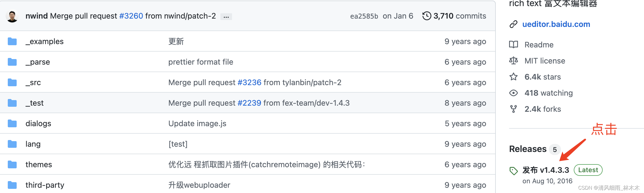Click the watching eye icon
Viewport: 644px width, 193px height.
pyautogui.click(x=514, y=93)
